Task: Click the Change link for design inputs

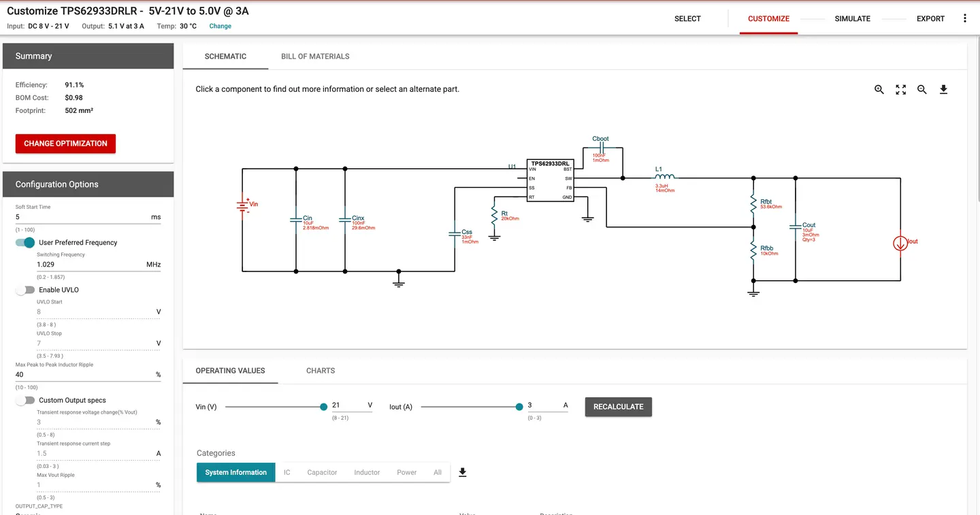Action: pyautogui.click(x=220, y=27)
